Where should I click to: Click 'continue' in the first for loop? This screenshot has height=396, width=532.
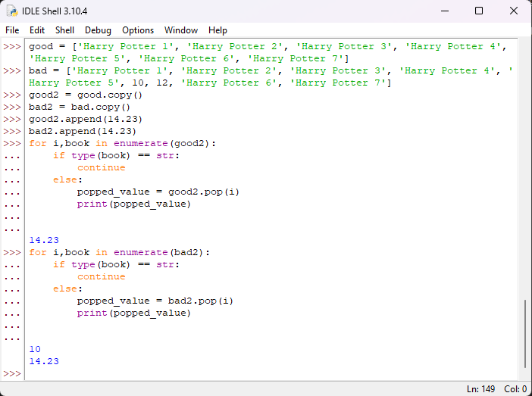(x=101, y=168)
